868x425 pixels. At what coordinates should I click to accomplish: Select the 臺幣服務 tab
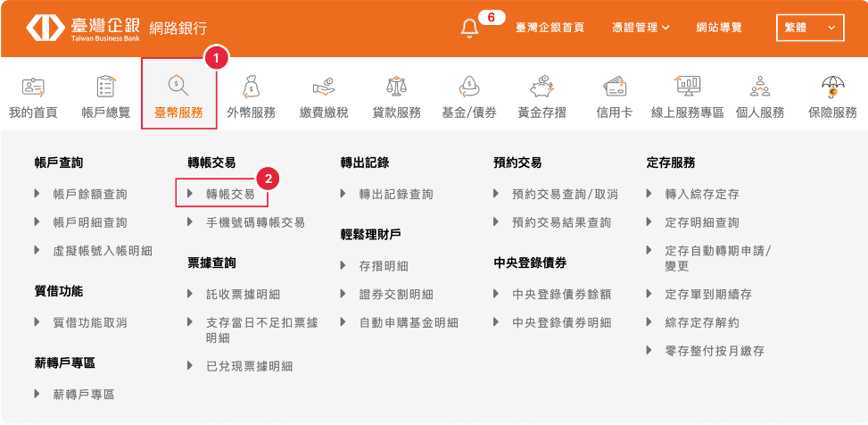point(178,95)
